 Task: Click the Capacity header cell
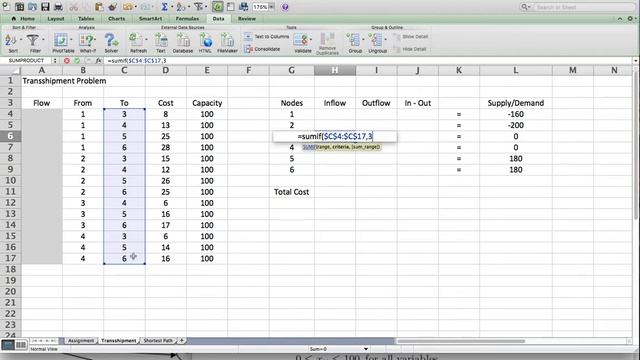tap(207, 103)
